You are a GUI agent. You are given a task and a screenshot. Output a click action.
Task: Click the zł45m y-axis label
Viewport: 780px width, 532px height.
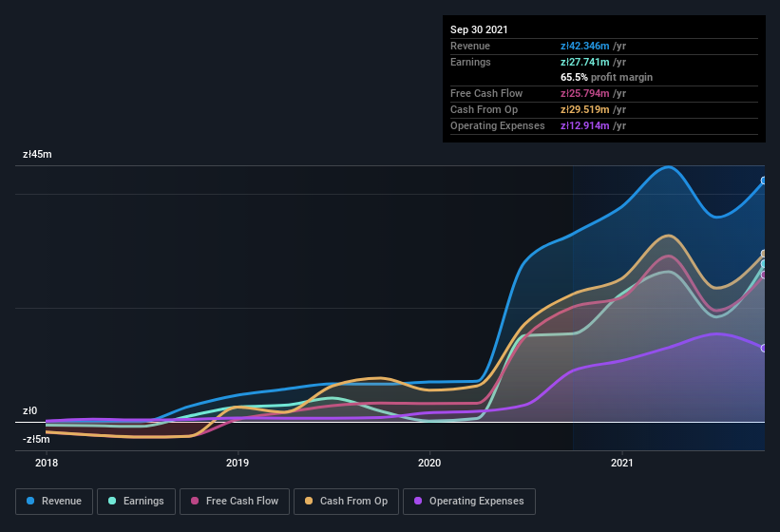click(37, 154)
